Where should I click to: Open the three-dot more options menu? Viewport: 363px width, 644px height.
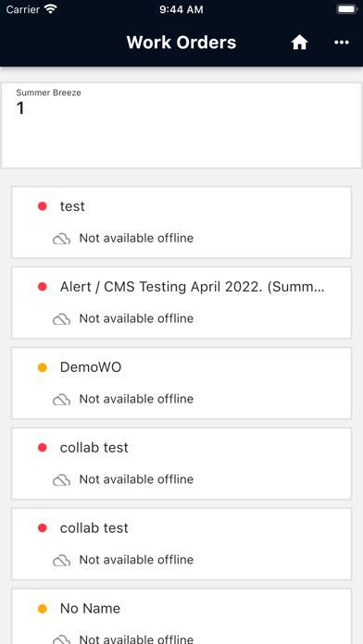tap(342, 43)
